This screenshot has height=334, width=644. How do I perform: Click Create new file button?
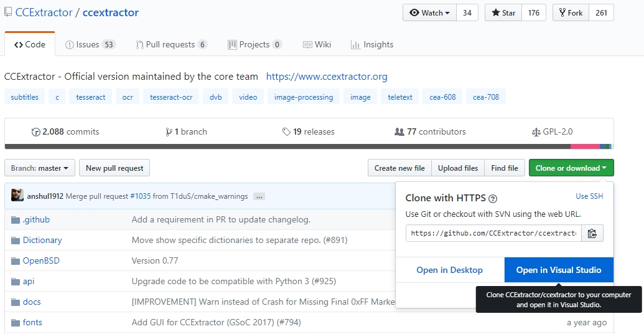(x=399, y=168)
